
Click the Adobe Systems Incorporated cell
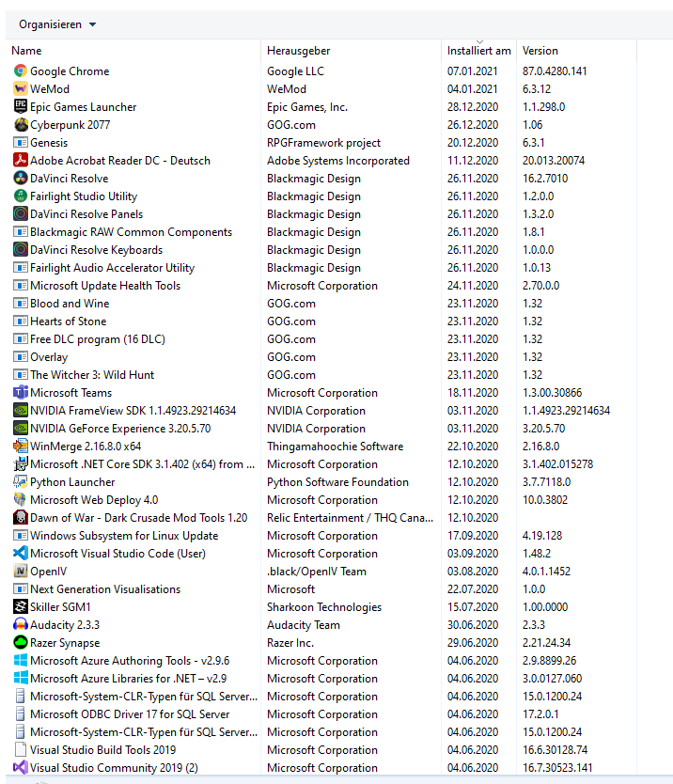click(x=338, y=161)
